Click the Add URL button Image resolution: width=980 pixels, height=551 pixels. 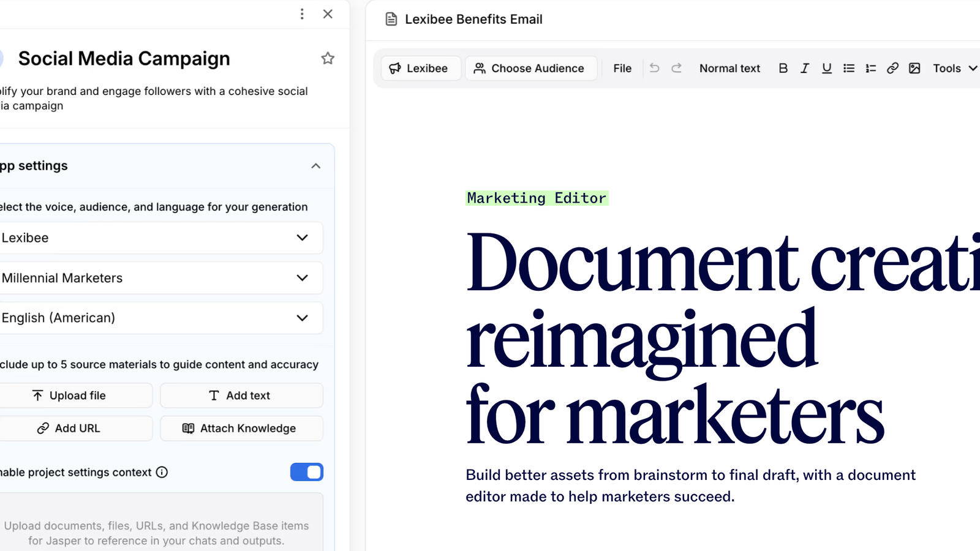(x=75, y=429)
